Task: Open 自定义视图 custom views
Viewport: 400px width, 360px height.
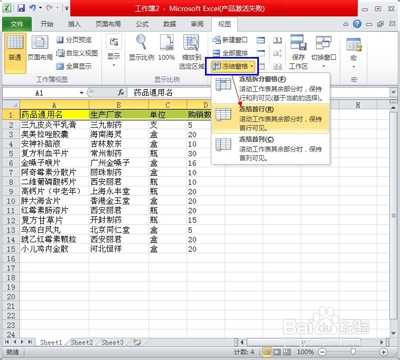Action: click(77, 53)
